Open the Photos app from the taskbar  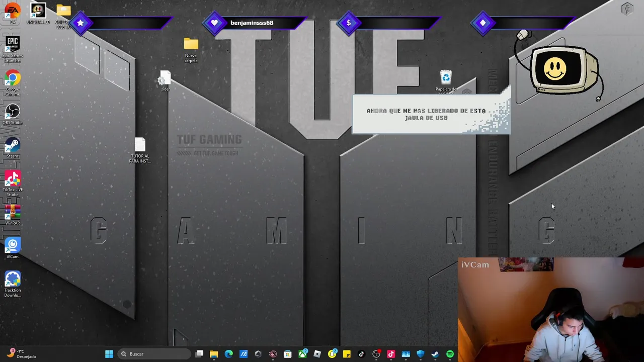point(406,354)
